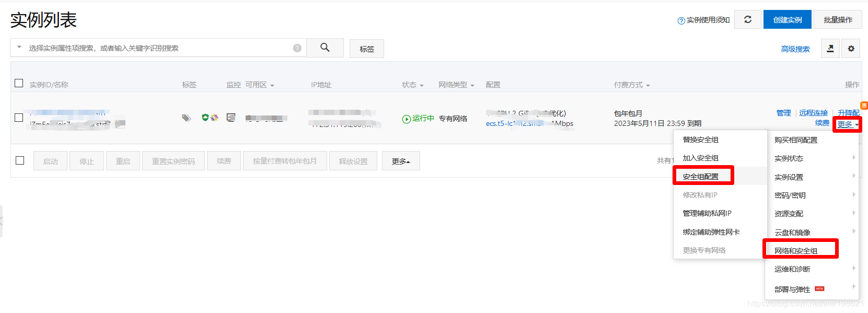
Task: Click the bottom 重启 button
Action: coord(123,161)
